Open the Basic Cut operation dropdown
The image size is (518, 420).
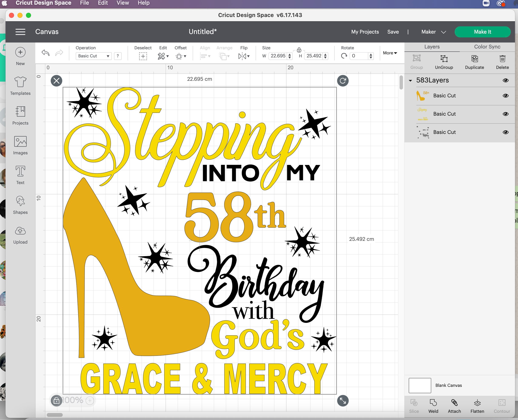[93, 56]
